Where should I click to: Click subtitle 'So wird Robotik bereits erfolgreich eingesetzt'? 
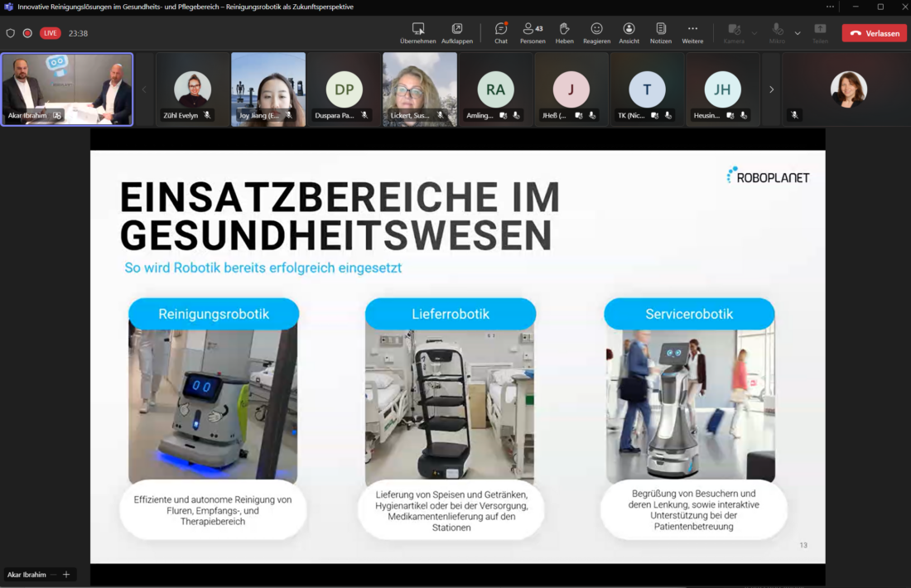(263, 267)
